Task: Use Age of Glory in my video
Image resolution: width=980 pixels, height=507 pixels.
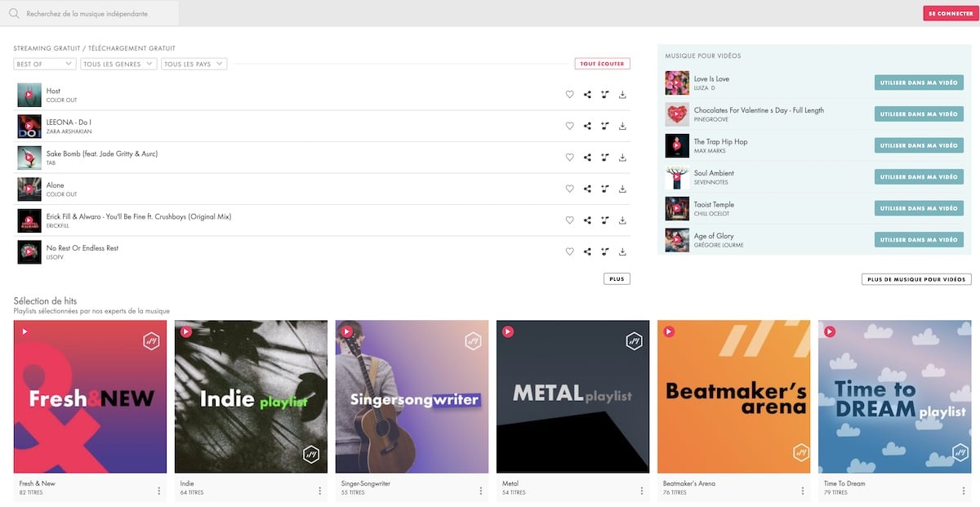Action: 919,240
